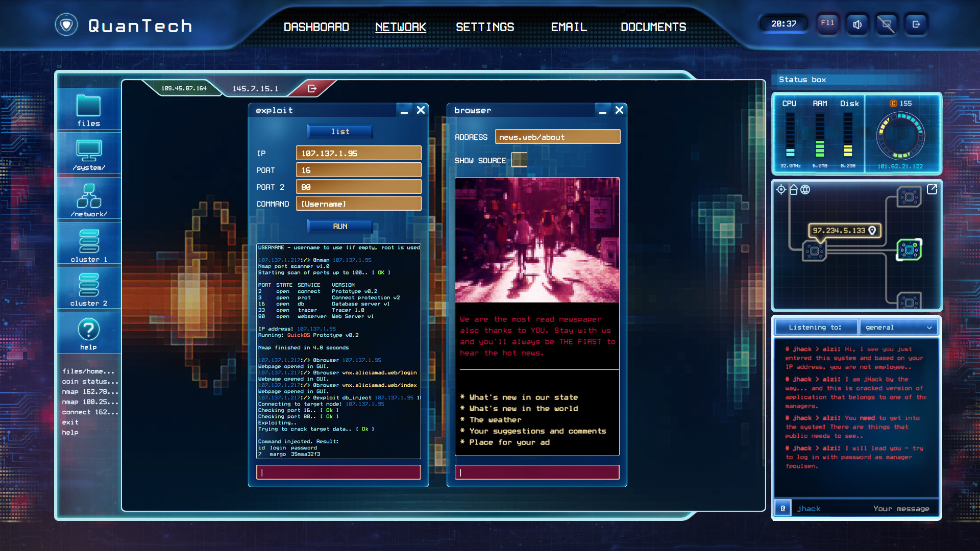Open the Listening to channel dropdown

899,327
